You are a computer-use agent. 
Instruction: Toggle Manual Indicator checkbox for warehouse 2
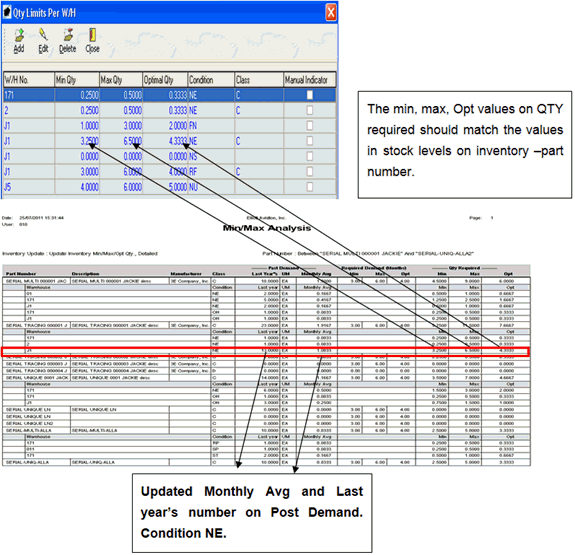point(310,110)
